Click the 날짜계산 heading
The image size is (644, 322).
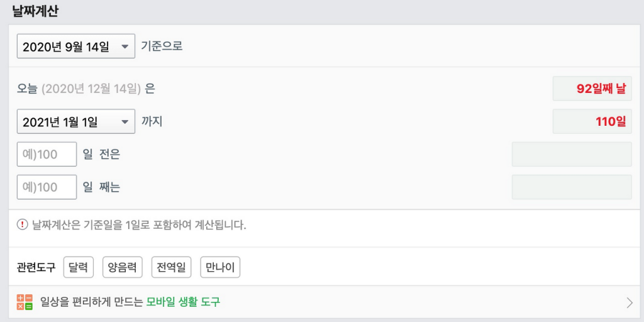35,11
